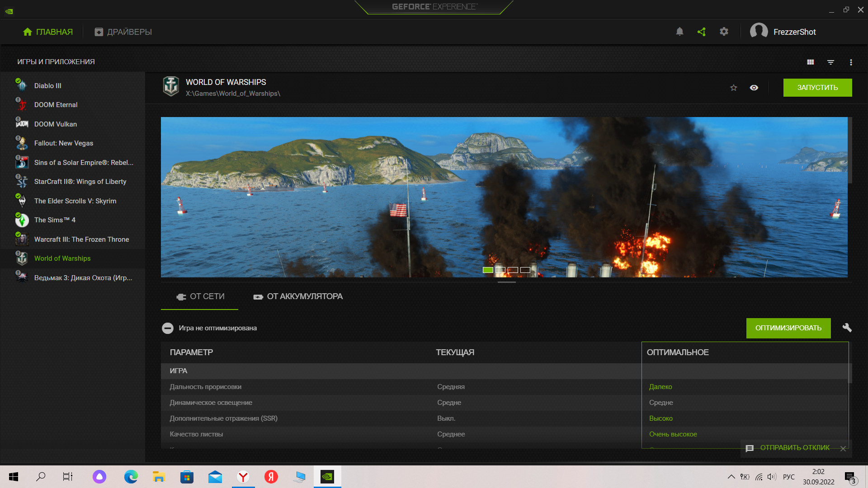Open the notifications bell
The image size is (868, 488).
[x=679, y=32]
